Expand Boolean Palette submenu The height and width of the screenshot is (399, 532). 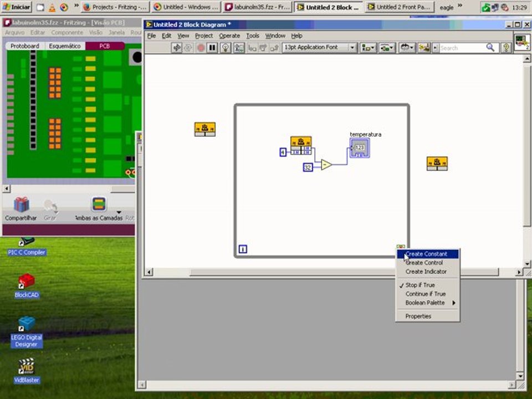(427, 303)
